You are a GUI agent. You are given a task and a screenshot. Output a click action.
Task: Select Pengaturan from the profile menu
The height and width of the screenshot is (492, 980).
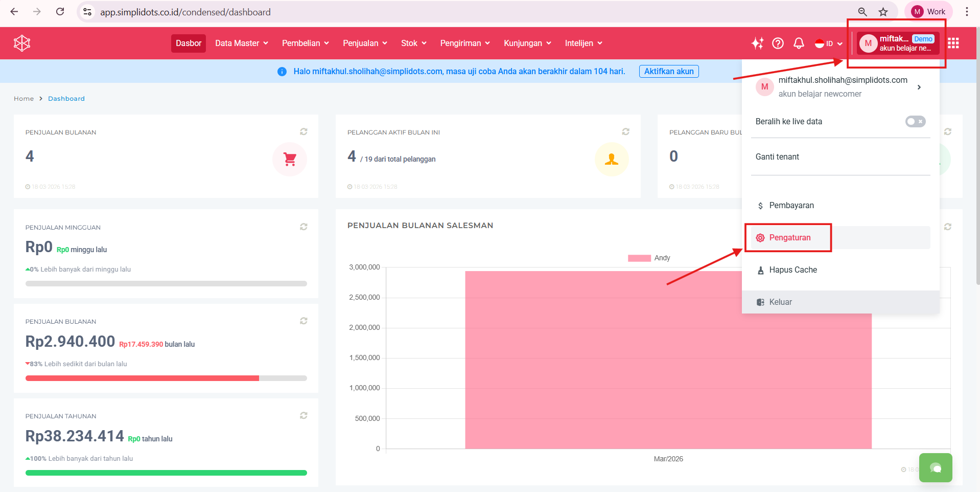pos(789,238)
